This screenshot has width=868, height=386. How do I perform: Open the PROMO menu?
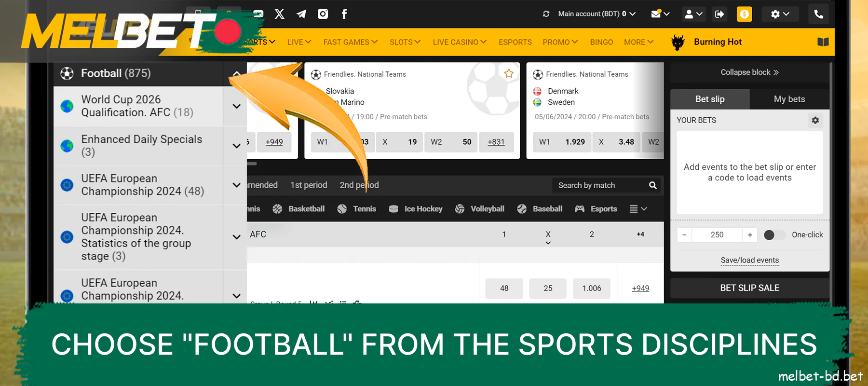[x=560, y=42]
